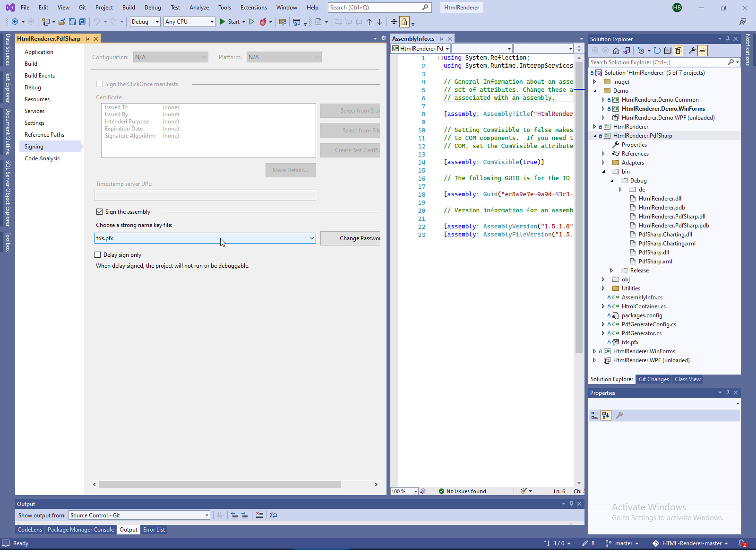Viewport: 756px width, 550px height.
Task: Click Collapse All in Solution Explorer
Action: tap(668, 51)
